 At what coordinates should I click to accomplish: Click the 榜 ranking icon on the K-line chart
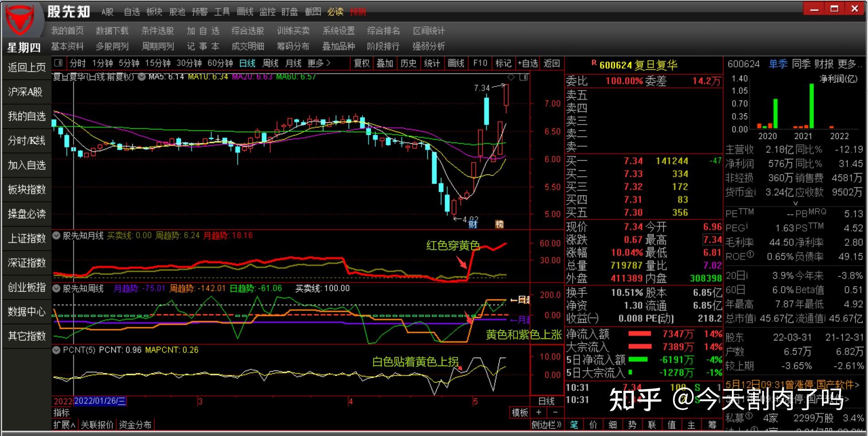pos(500,224)
